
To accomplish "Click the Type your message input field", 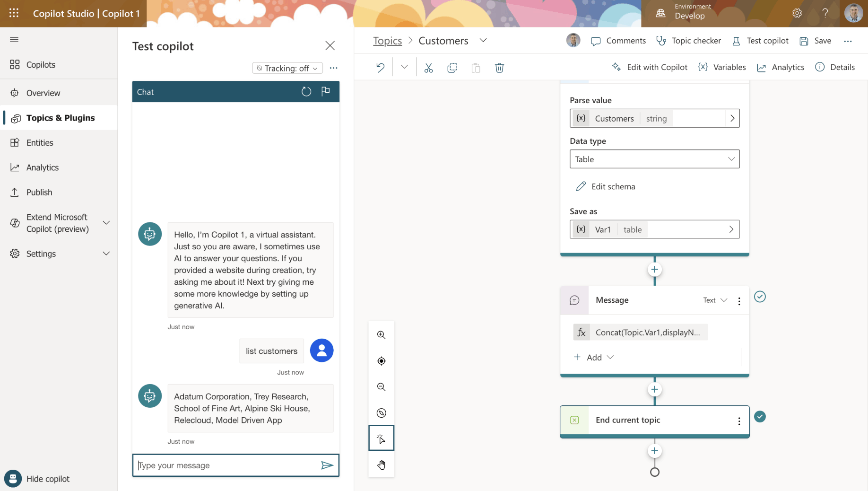I will coord(227,465).
